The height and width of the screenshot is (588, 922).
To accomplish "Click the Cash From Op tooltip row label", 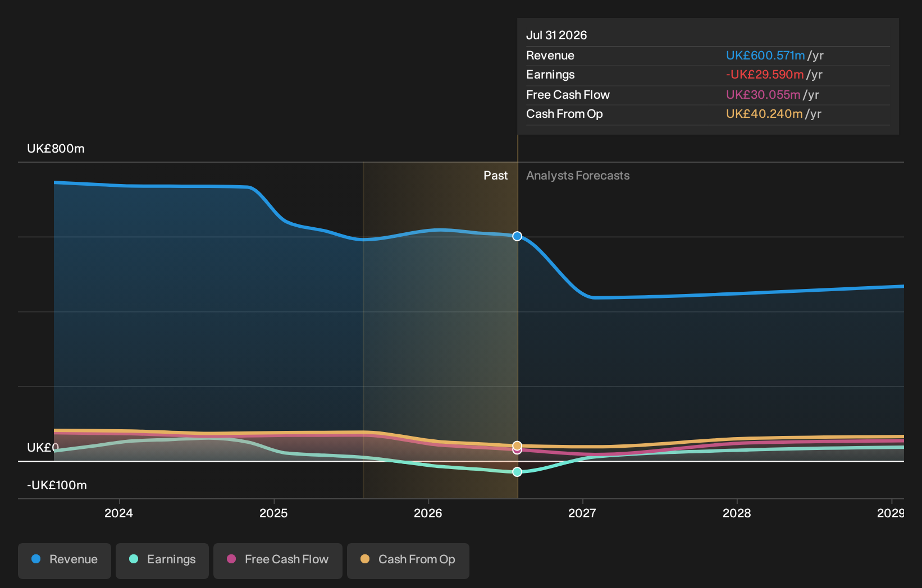I will pos(564,114).
